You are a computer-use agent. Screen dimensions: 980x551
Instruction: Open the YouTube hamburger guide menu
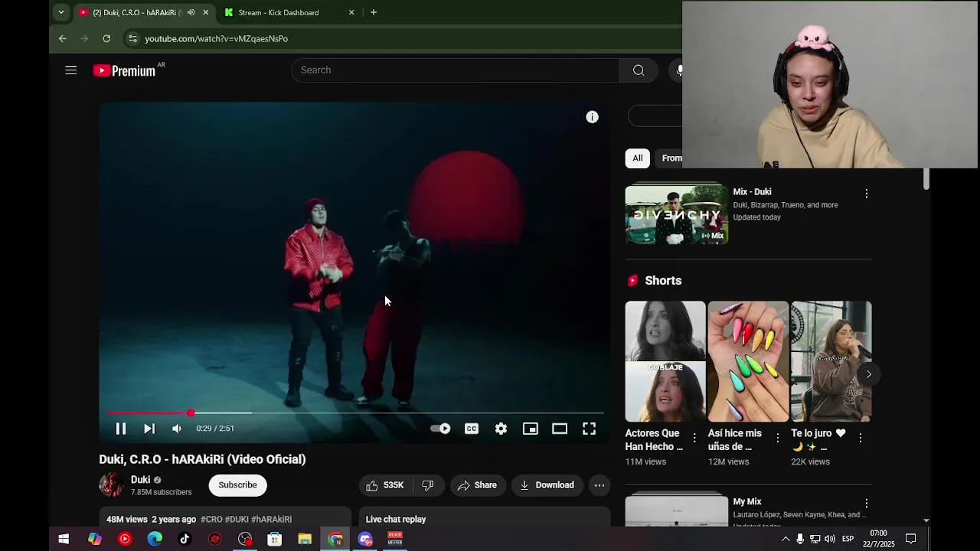71,70
